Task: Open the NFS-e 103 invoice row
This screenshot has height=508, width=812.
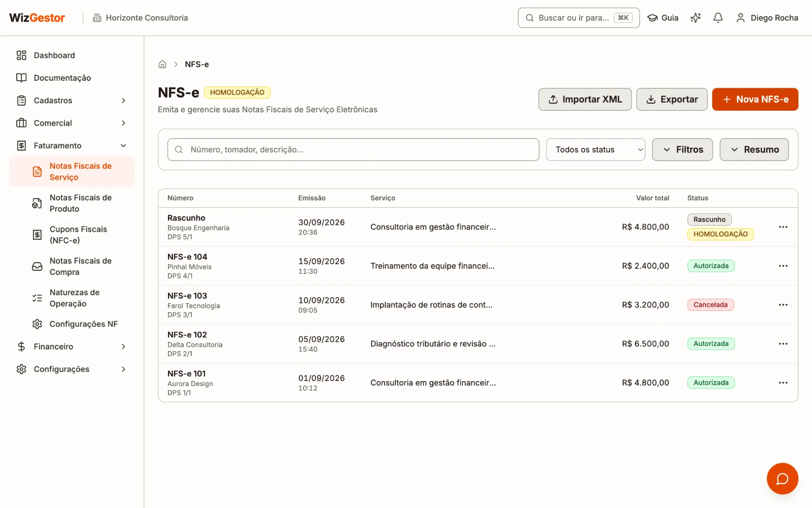Action: (478, 305)
